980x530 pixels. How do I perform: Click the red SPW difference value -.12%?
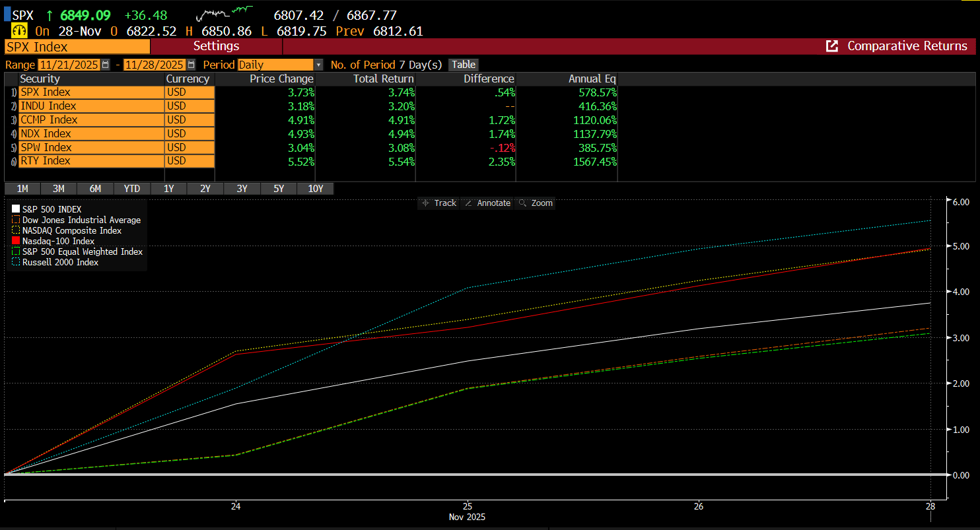(x=501, y=148)
